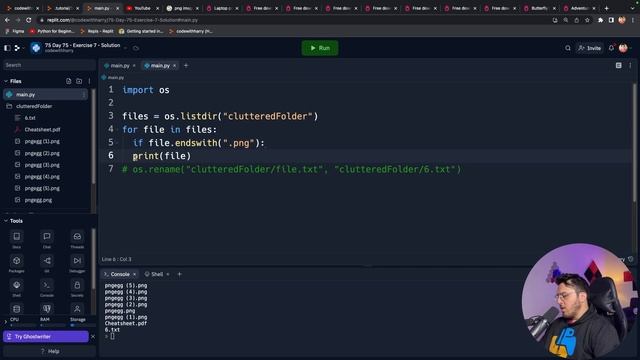Close the Shell tab
Screen dimensions: 640x360
(168, 274)
